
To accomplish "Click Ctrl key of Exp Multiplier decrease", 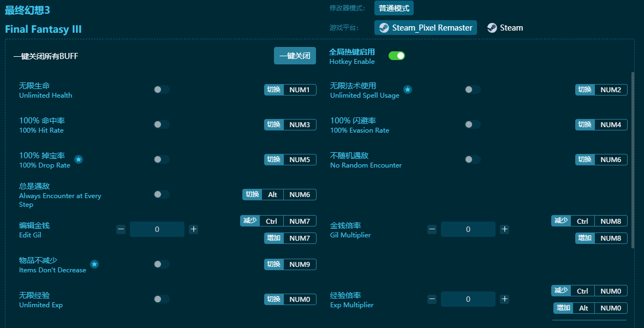I will (582, 291).
